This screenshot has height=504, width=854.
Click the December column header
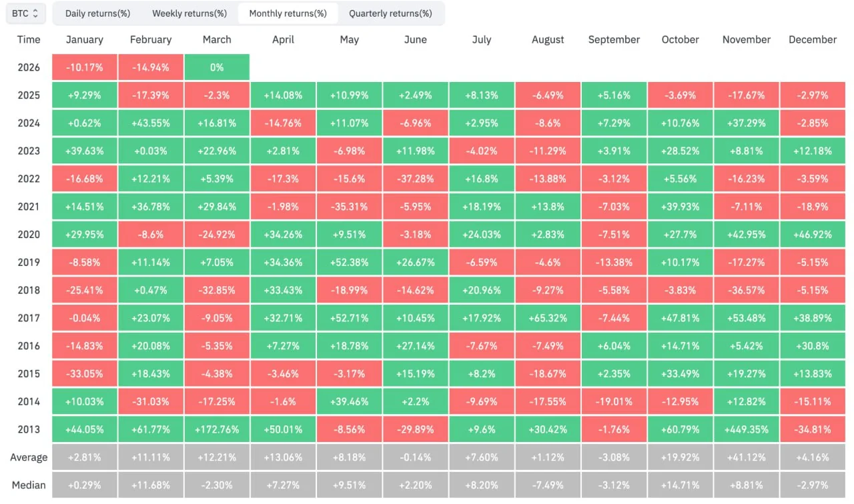[x=813, y=39]
